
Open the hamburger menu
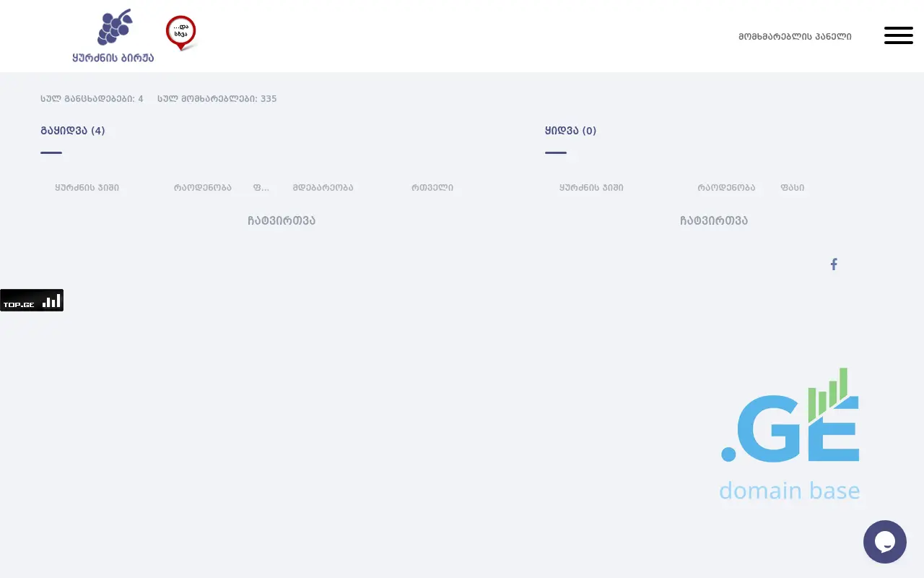898,35
